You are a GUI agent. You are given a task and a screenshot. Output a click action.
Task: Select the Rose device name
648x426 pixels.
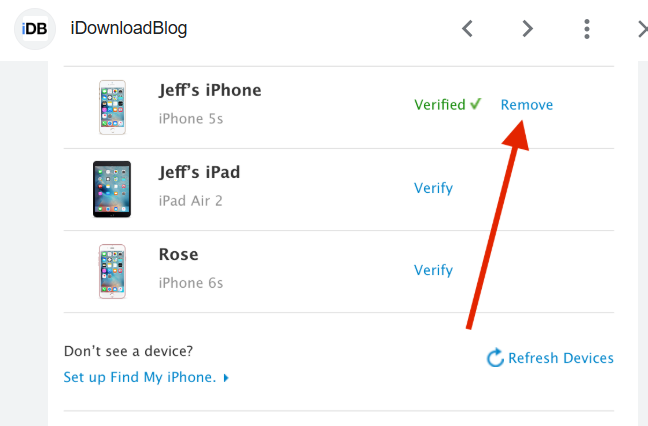(179, 254)
